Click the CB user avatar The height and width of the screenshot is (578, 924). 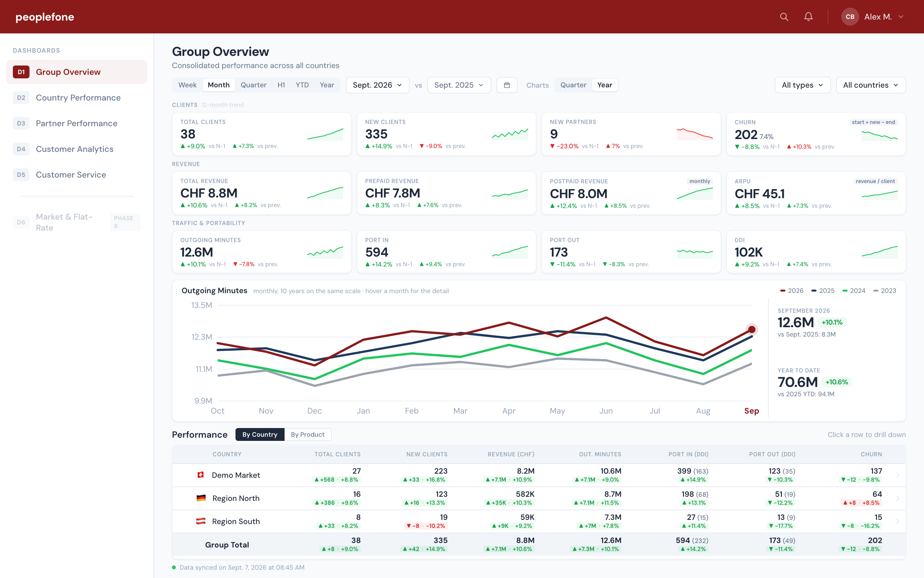[850, 17]
